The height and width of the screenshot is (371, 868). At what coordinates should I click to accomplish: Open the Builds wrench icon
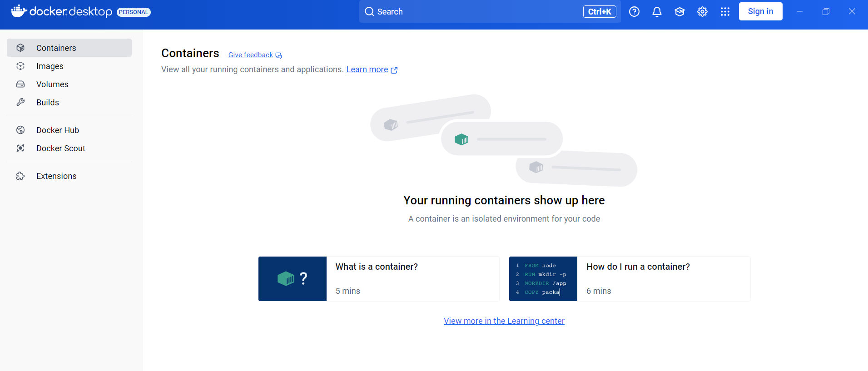(x=20, y=102)
